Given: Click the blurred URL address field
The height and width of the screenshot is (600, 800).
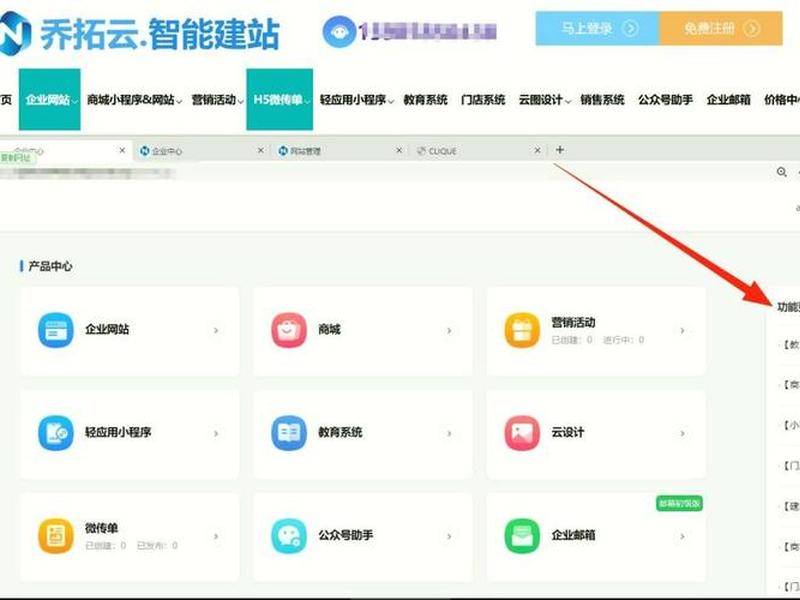Looking at the screenshot, I should [87, 173].
